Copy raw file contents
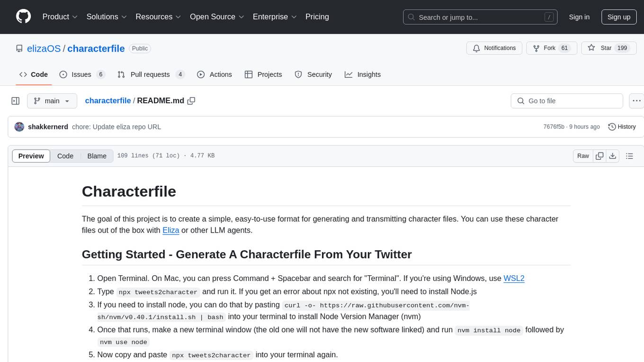Viewport: 644px width, 362px height. coord(599,156)
